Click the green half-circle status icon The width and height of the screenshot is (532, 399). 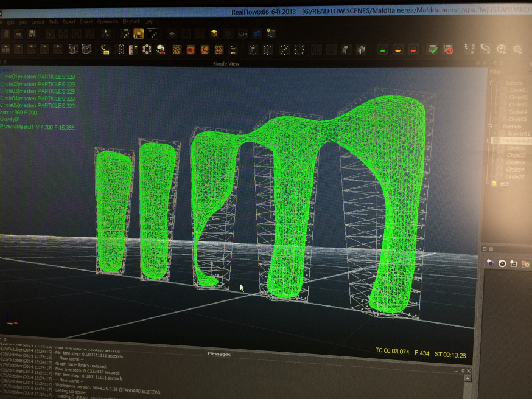(382, 49)
